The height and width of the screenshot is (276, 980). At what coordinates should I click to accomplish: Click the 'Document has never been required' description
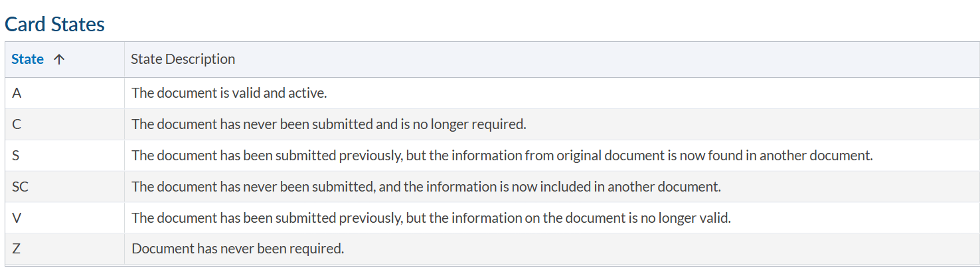click(x=238, y=249)
